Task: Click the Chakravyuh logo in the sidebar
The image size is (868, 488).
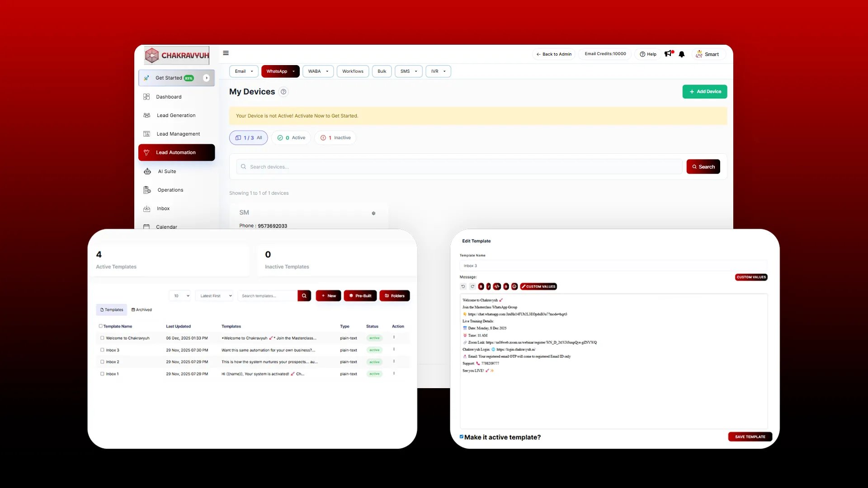Action: 177,56
